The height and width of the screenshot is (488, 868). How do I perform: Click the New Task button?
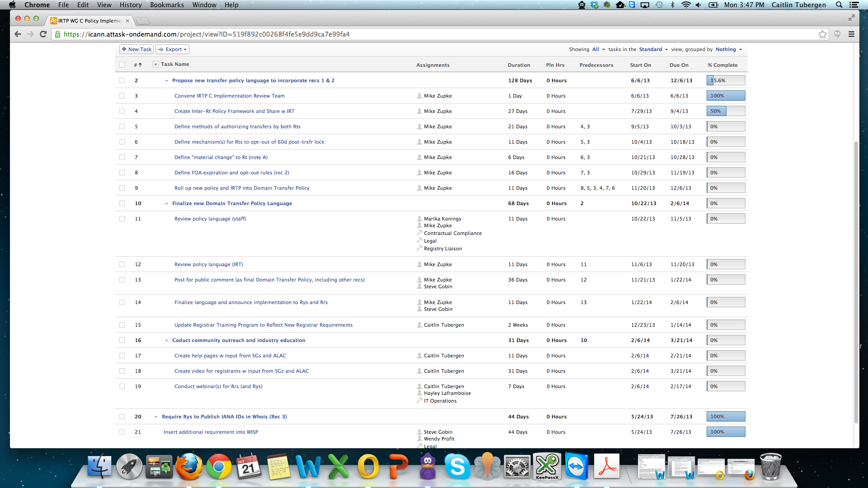point(137,49)
